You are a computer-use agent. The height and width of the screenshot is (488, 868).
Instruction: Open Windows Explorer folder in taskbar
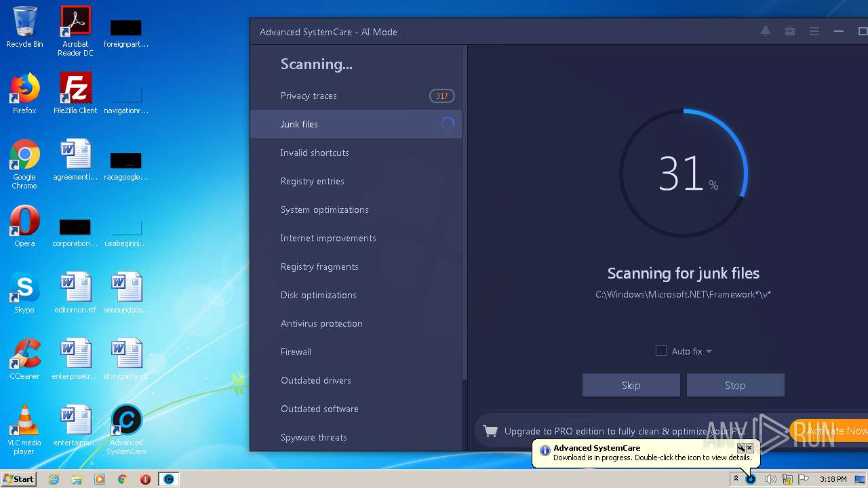(x=77, y=479)
